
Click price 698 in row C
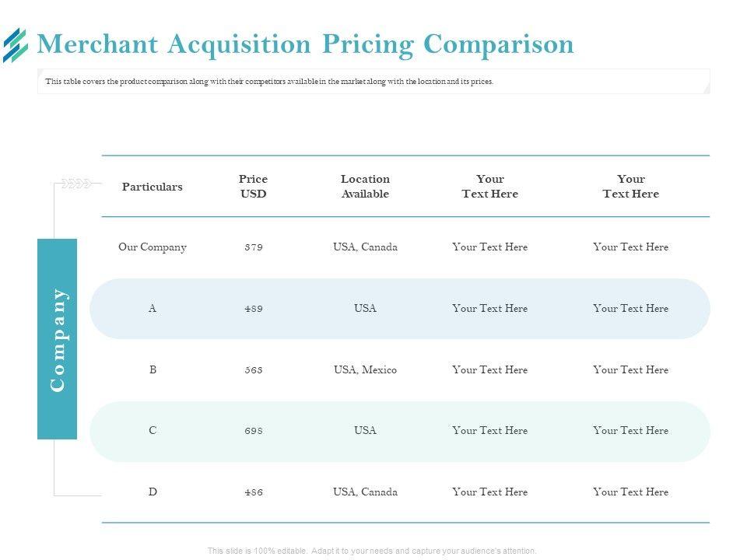coord(254,431)
